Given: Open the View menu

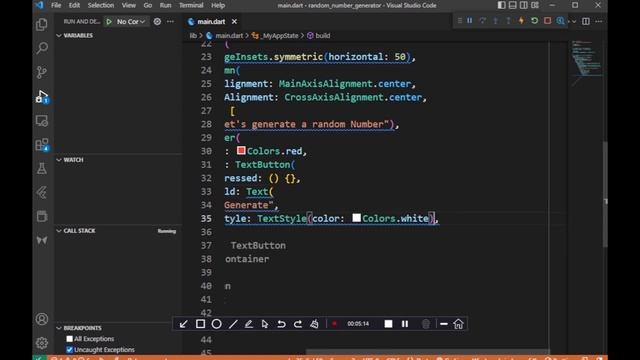Looking at the screenshot, I should (x=129, y=5).
